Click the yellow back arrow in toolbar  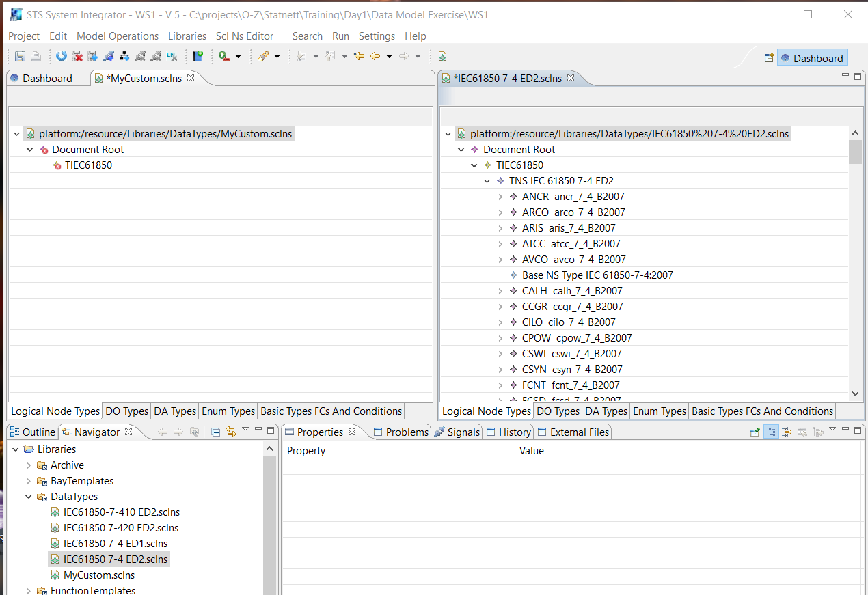tap(375, 56)
